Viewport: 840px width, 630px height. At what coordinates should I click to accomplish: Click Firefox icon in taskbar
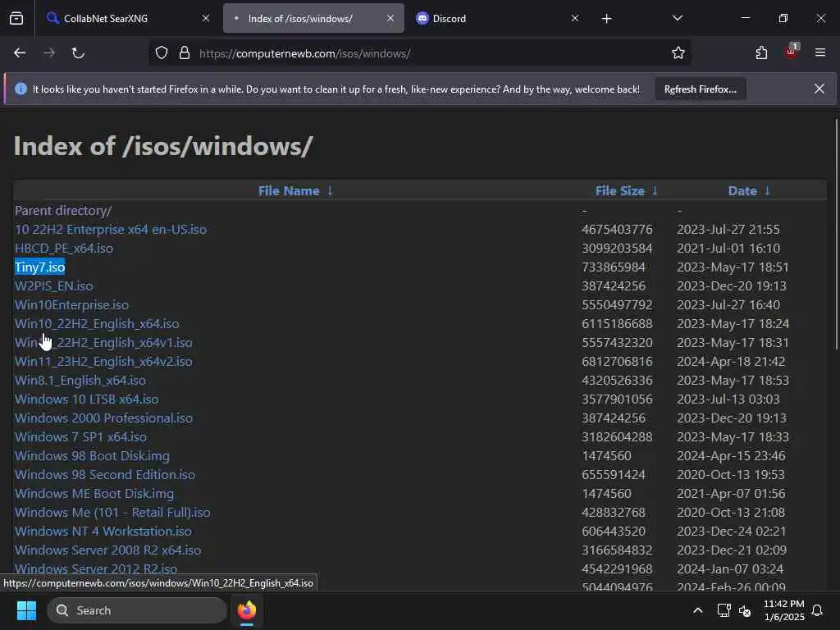coord(246,610)
